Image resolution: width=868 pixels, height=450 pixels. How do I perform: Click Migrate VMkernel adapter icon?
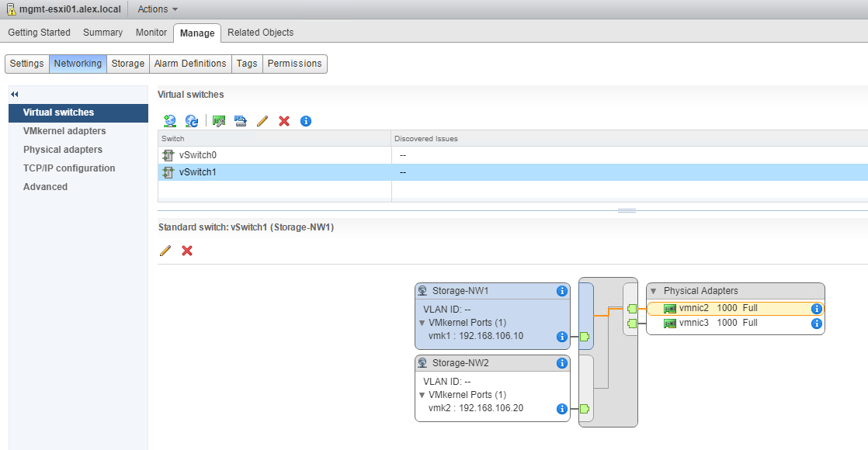point(240,121)
